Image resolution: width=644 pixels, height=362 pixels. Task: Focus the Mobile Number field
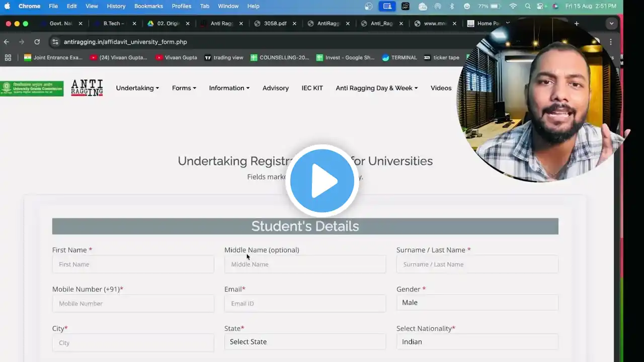coord(133,303)
